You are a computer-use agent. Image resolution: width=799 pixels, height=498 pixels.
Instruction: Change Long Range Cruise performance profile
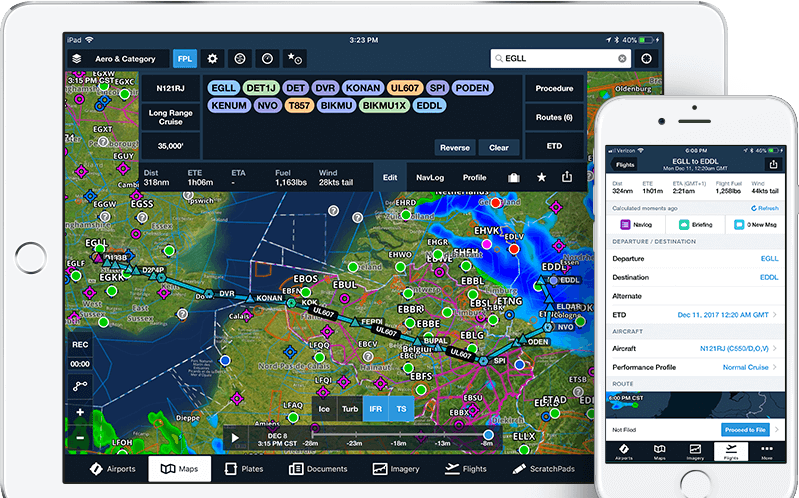[170, 117]
